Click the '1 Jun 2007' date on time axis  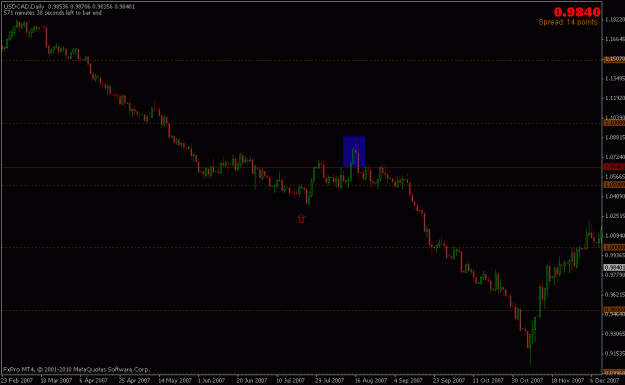pos(212,381)
